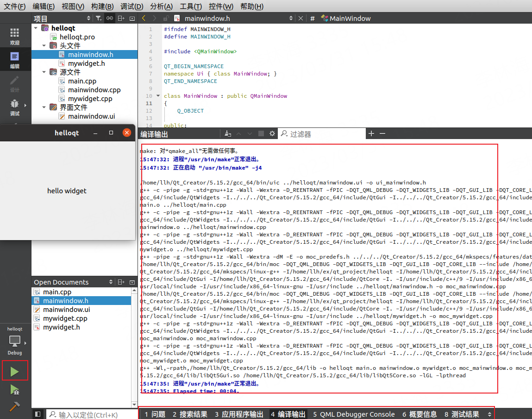
Task: Split the 项目 side panel
Action: pos(121,19)
